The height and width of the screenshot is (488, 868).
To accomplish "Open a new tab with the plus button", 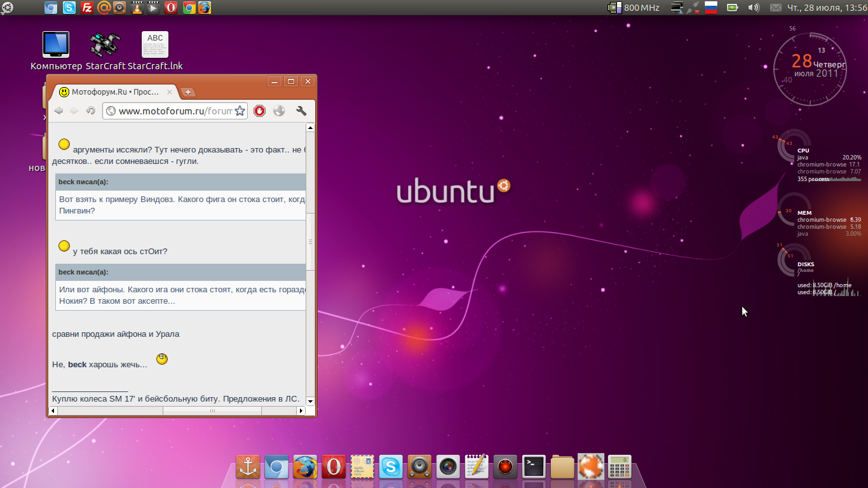I will tap(188, 92).
